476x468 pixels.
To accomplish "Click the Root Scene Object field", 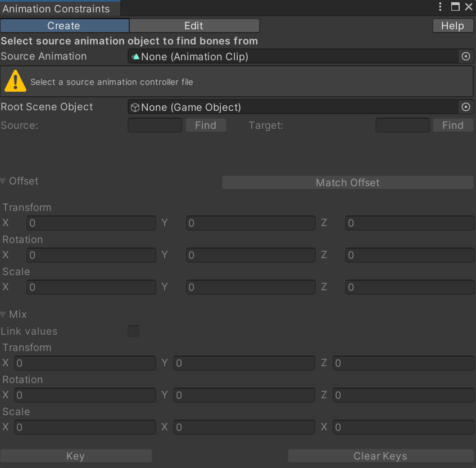I will pos(293,107).
